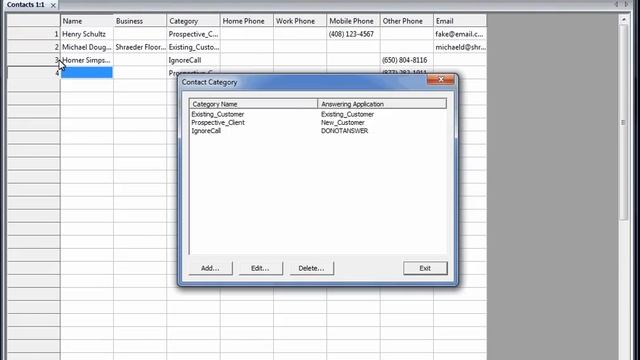640x360 pixels.
Task: Click the Home Phone column header
Action: click(247, 21)
